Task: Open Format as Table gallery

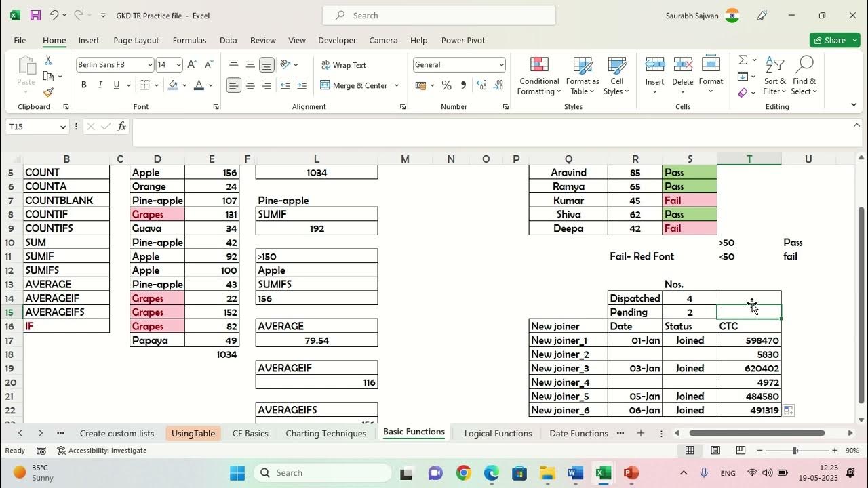Action: [x=583, y=76]
